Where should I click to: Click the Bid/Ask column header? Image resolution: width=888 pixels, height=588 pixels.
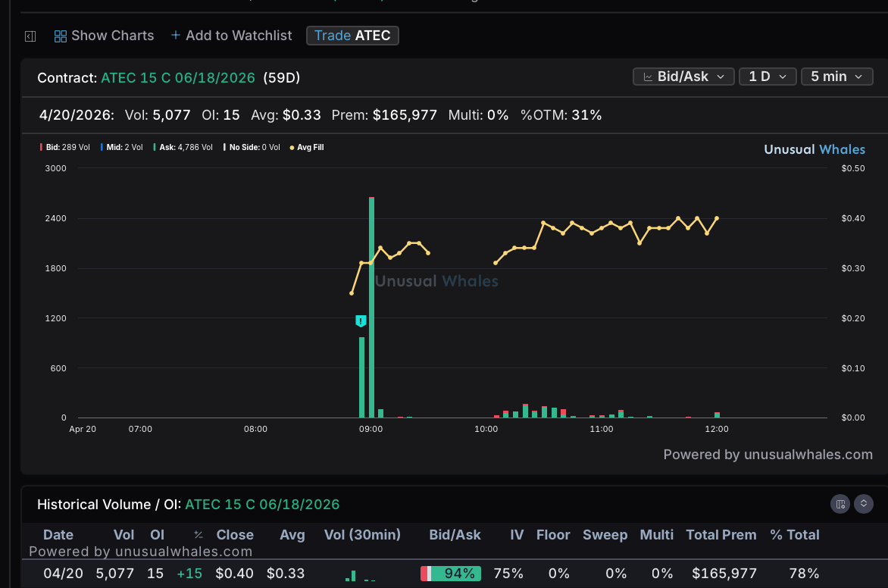point(455,535)
